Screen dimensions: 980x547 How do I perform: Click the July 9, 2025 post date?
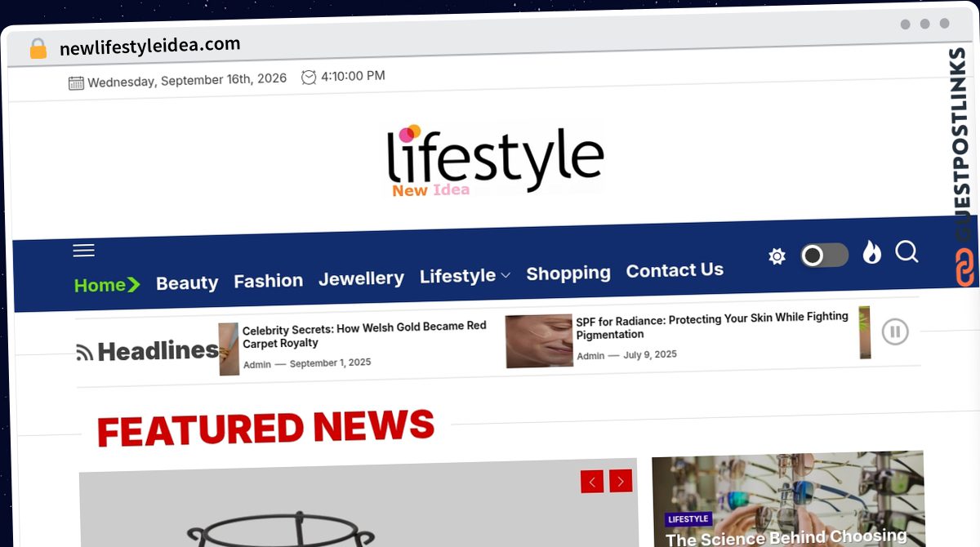[650, 354]
